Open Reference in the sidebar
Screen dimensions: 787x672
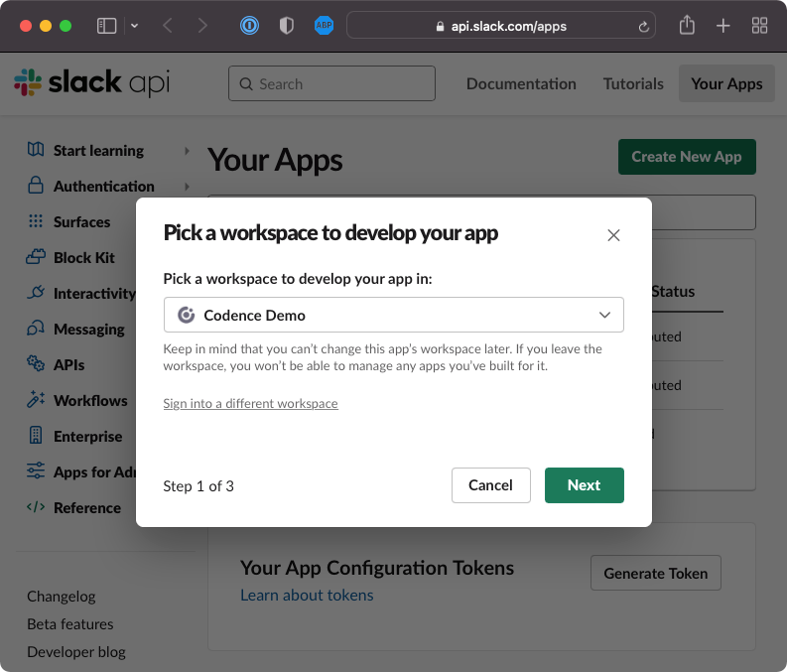[x=87, y=508]
